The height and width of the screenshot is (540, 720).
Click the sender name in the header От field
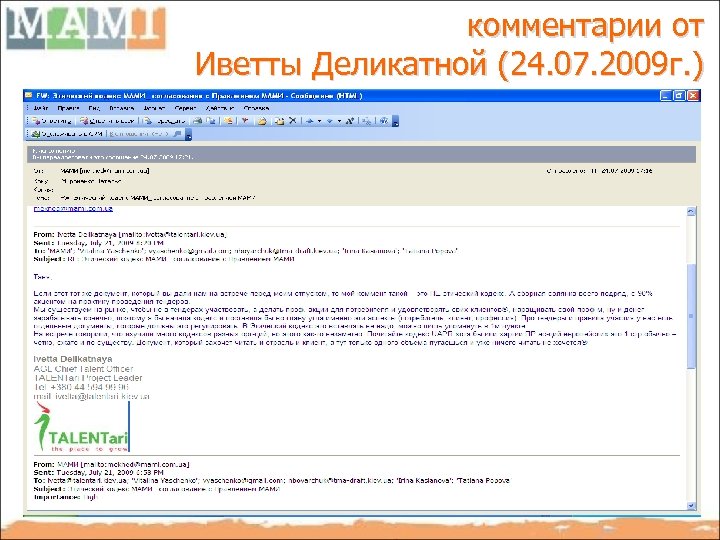pos(105,171)
